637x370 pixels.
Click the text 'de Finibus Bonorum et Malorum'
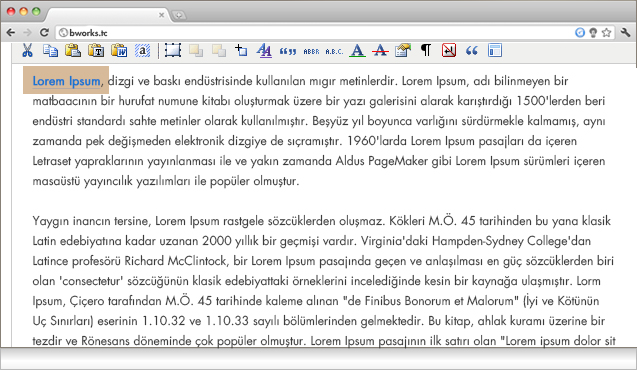[x=432, y=301]
